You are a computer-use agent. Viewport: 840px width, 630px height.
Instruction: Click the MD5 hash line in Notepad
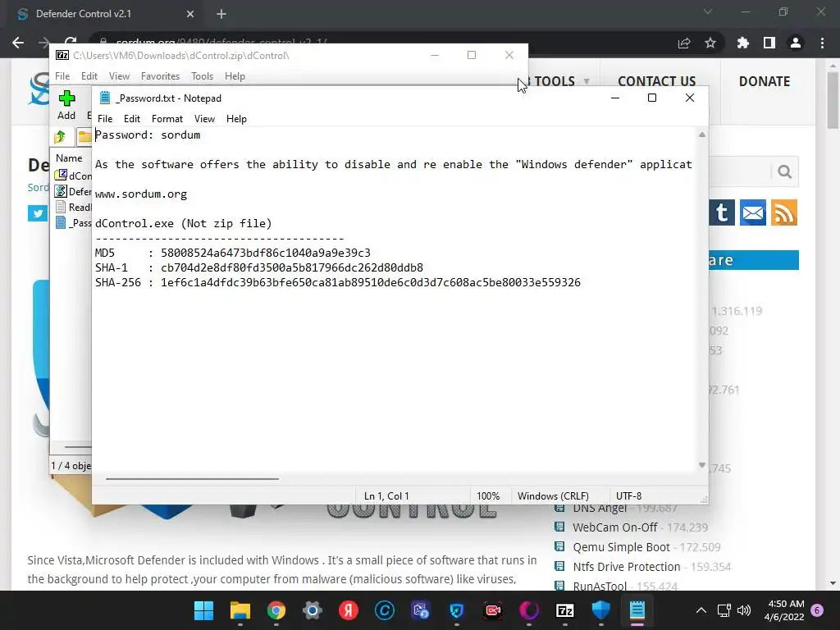click(232, 253)
